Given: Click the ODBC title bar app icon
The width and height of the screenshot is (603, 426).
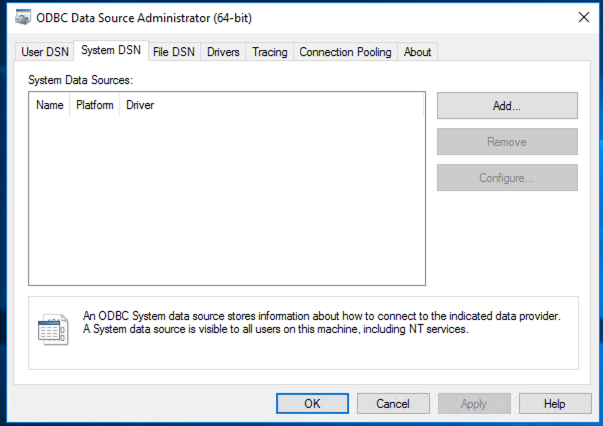Looking at the screenshot, I should click(22, 17).
